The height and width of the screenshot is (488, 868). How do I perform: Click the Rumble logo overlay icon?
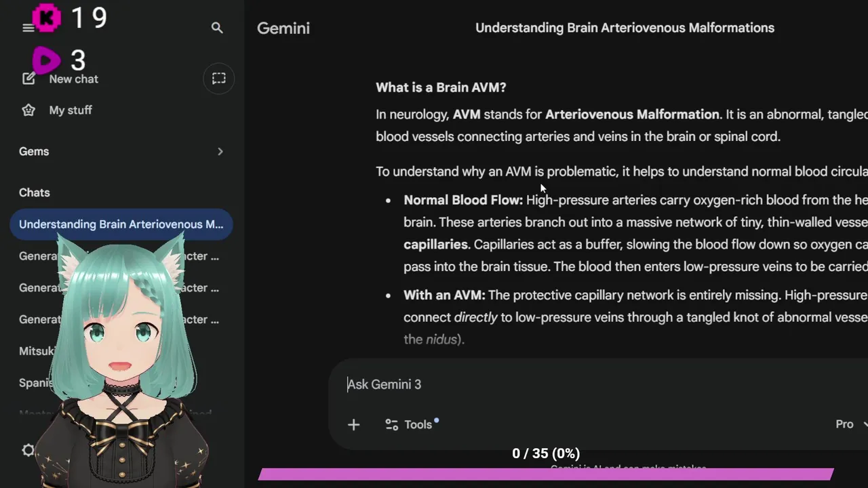46,61
